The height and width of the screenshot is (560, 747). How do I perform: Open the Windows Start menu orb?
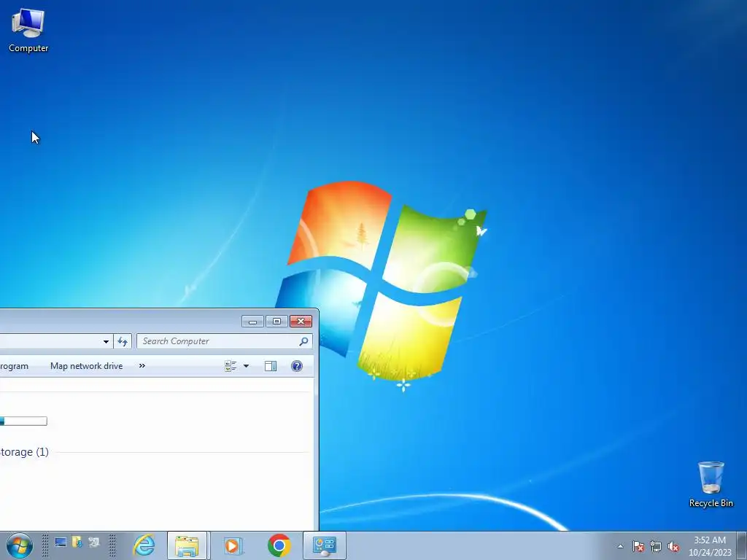coord(20,545)
